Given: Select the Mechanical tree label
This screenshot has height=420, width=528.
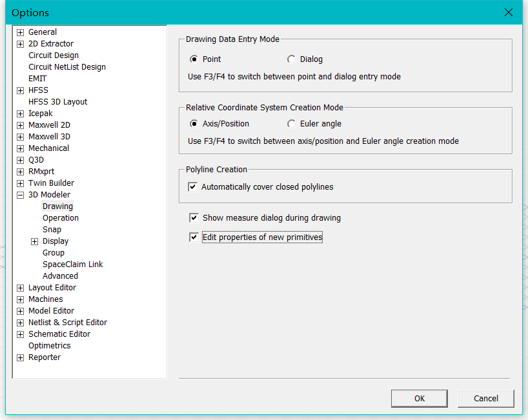Looking at the screenshot, I should [48, 148].
